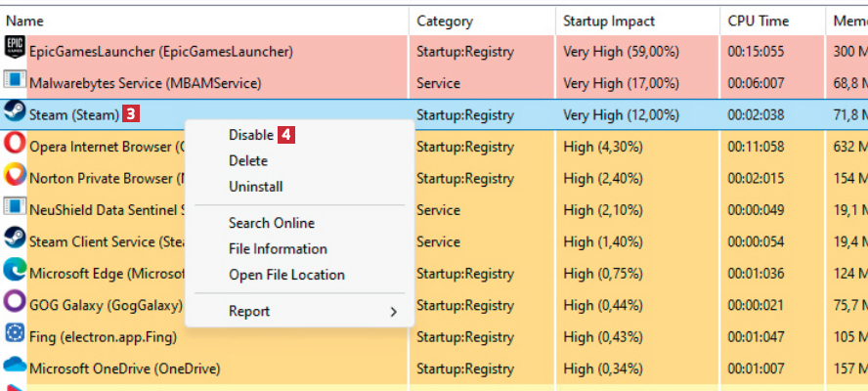The image size is (868, 391).
Task: Click the Steam logo icon in selected row
Action: click(x=15, y=112)
